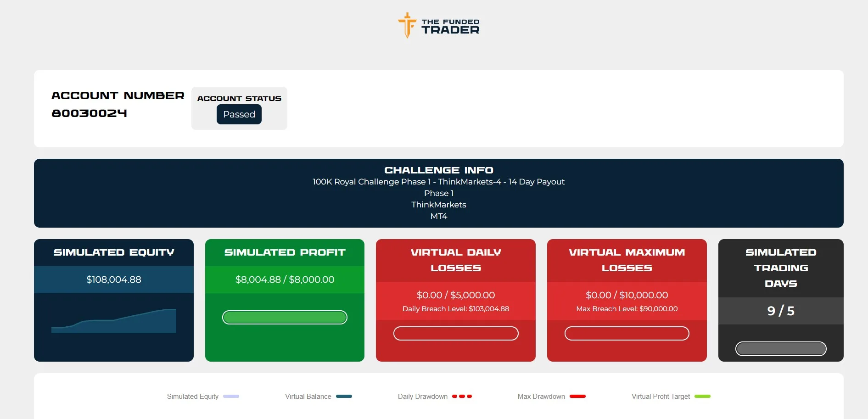Click the Simulated Trading Days progress bar
This screenshot has height=419, width=868.
[780, 349]
